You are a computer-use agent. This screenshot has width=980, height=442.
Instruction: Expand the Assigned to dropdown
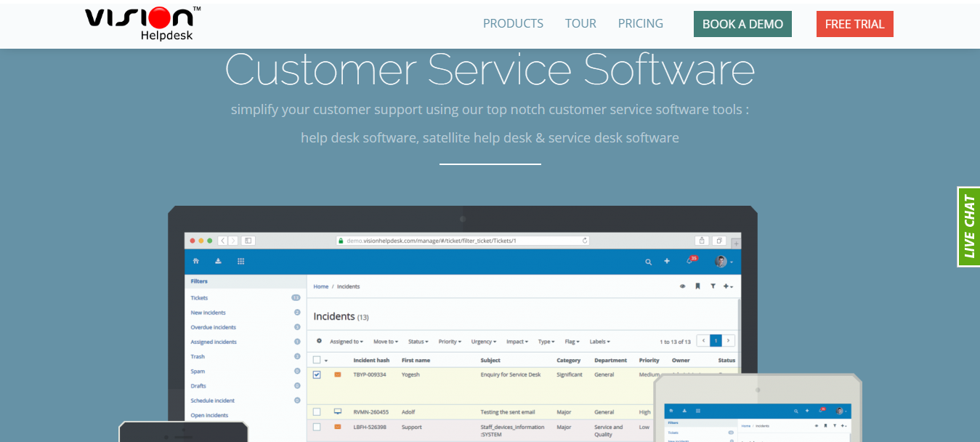tap(346, 342)
